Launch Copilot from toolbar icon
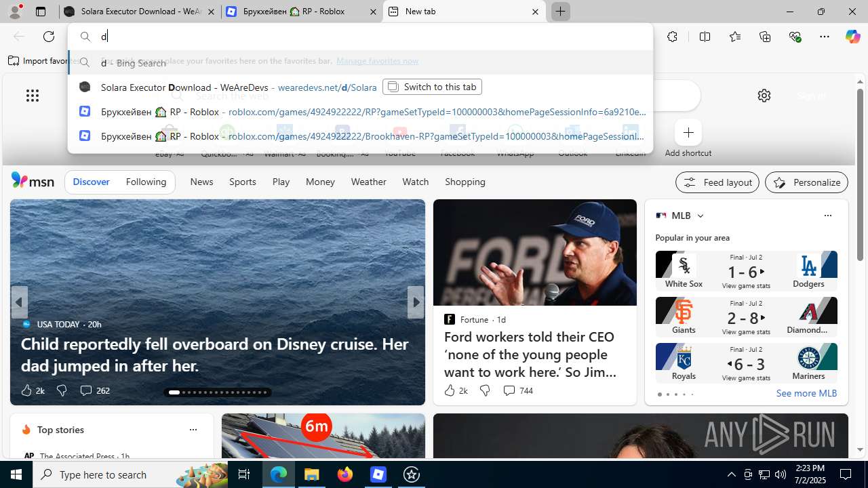 point(852,37)
